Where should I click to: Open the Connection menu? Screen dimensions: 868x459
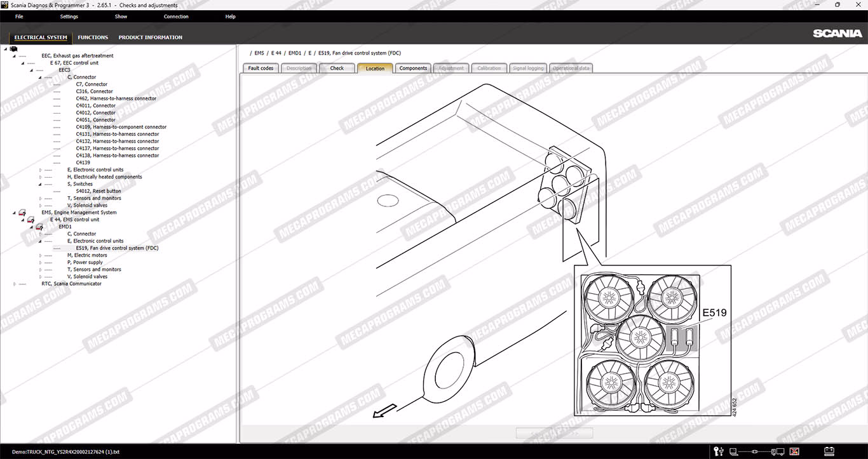tap(176, 17)
